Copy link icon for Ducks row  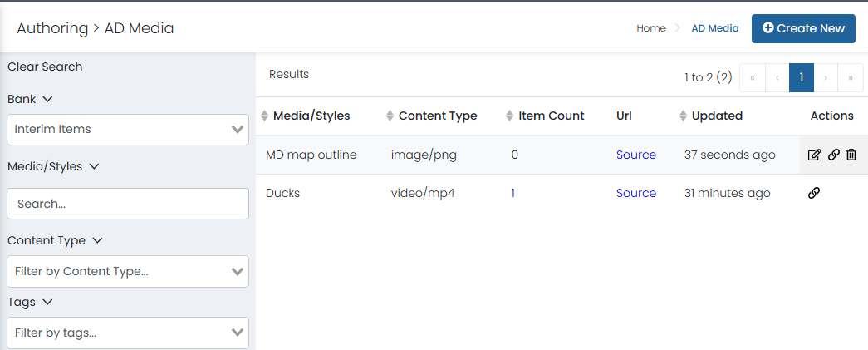(x=814, y=193)
